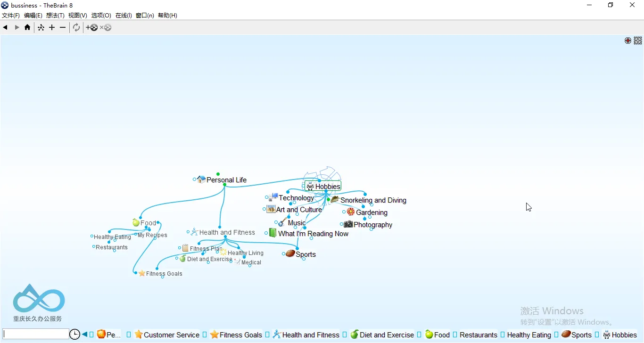This screenshot has height=343, width=644.
Task: Select Snorkeling and Diving thought
Action: (x=373, y=200)
